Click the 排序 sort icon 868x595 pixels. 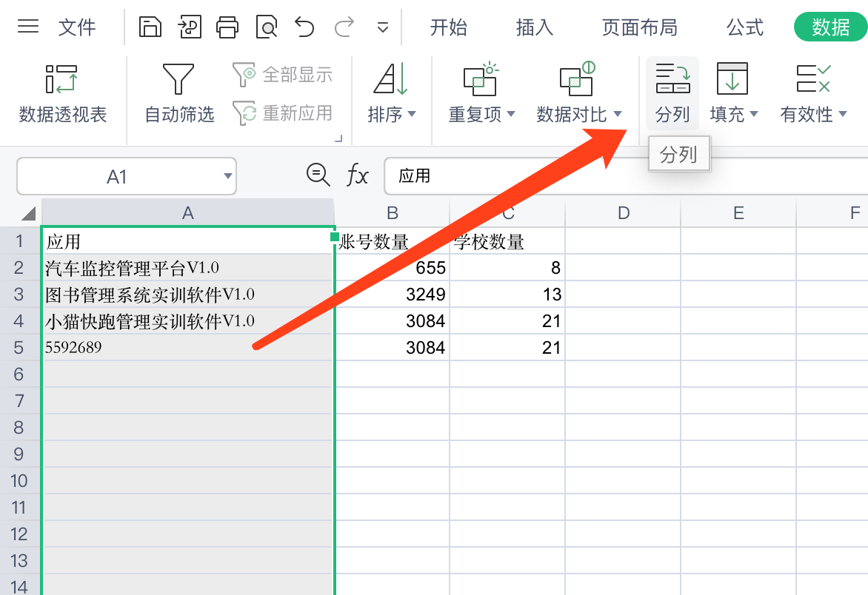391,78
